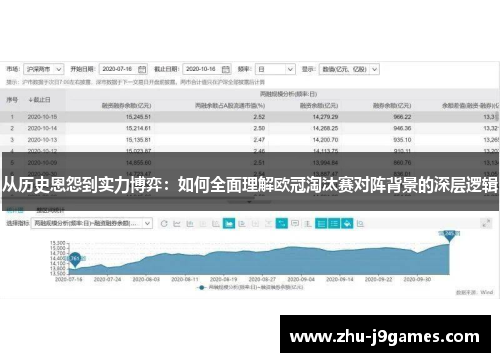500x362 pixels.
Task: Click the teal swap-arrows toolbar icon
Action: (282, 223)
